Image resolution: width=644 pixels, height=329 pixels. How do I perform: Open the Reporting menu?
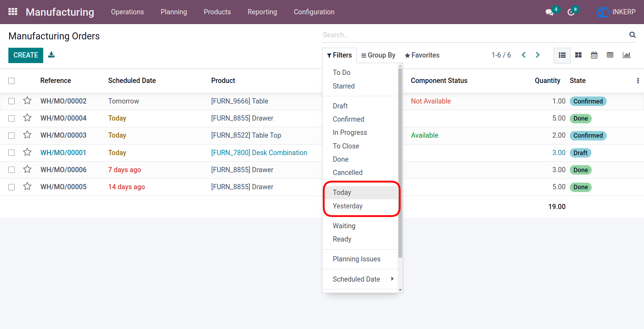point(262,12)
